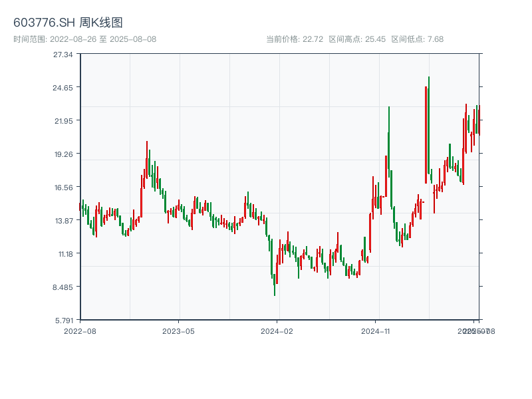
Task: Click the 16.56 y-axis price label
Action: pos(63,188)
